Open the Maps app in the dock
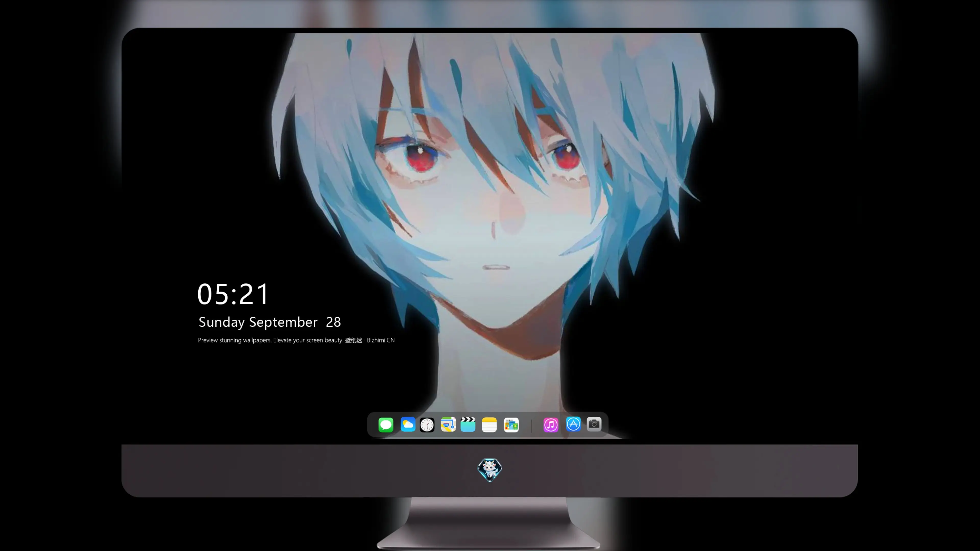This screenshot has height=551, width=980. (448, 424)
